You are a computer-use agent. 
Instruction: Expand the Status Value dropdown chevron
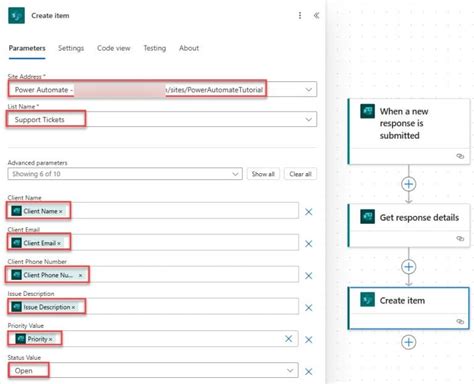click(x=290, y=371)
